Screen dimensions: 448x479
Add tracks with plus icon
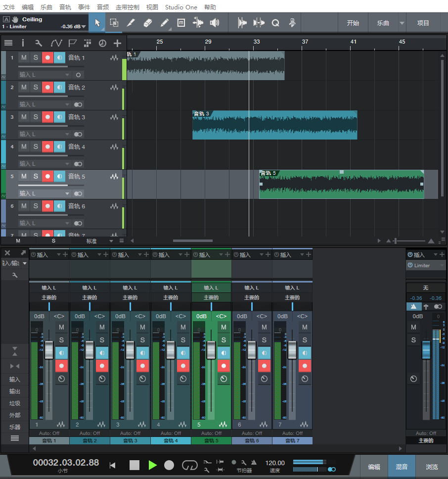118,43
